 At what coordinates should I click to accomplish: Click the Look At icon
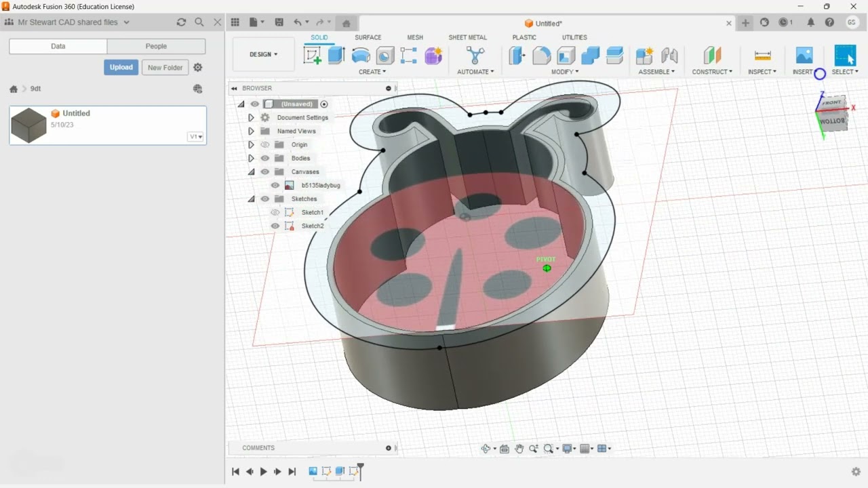[505, 449]
